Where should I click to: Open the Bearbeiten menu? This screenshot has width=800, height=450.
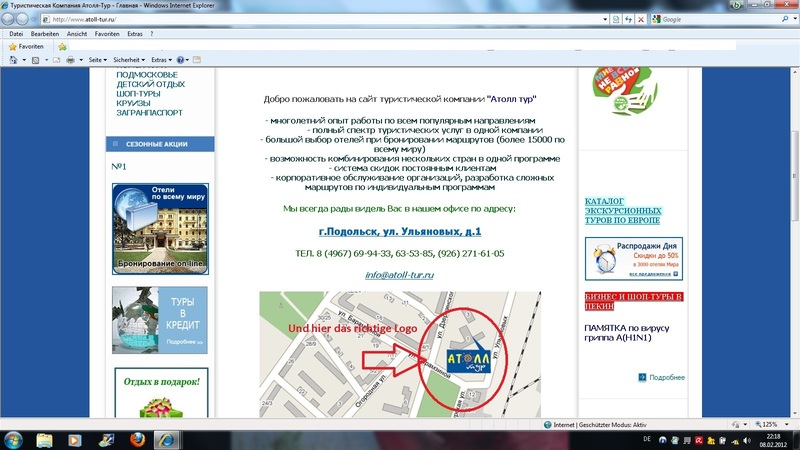tap(45, 34)
